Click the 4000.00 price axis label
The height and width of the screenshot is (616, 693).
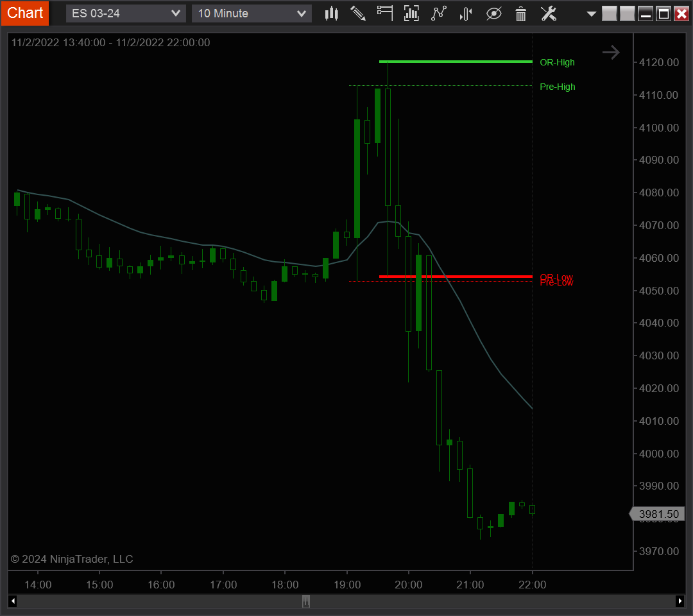coord(658,454)
